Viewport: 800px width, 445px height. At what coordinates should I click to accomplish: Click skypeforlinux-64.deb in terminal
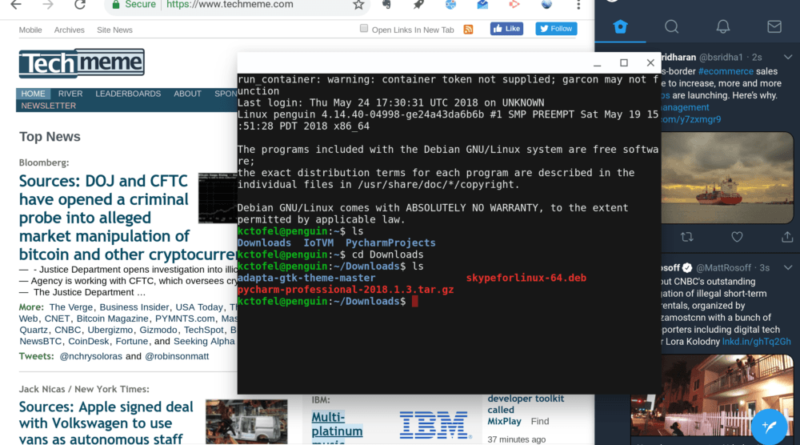pyautogui.click(x=526, y=278)
